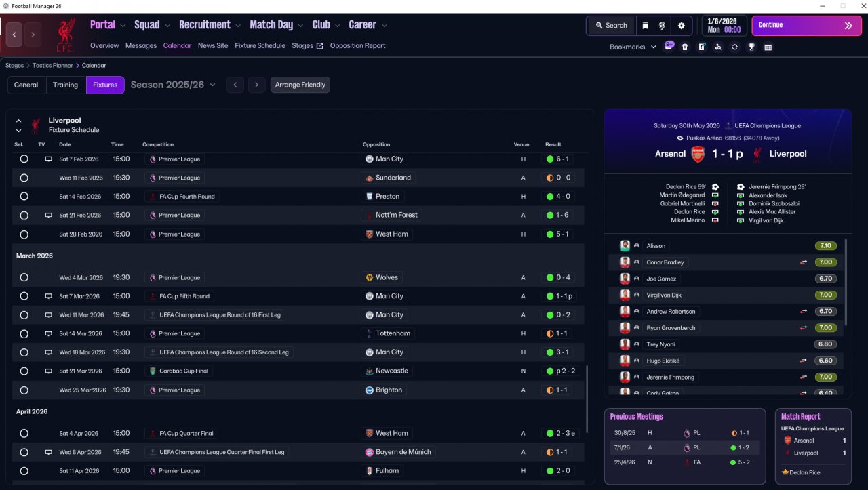The height and width of the screenshot is (490, 868).
Task: Select the Wolves fixture selection circle
Action: pos(24,278)
